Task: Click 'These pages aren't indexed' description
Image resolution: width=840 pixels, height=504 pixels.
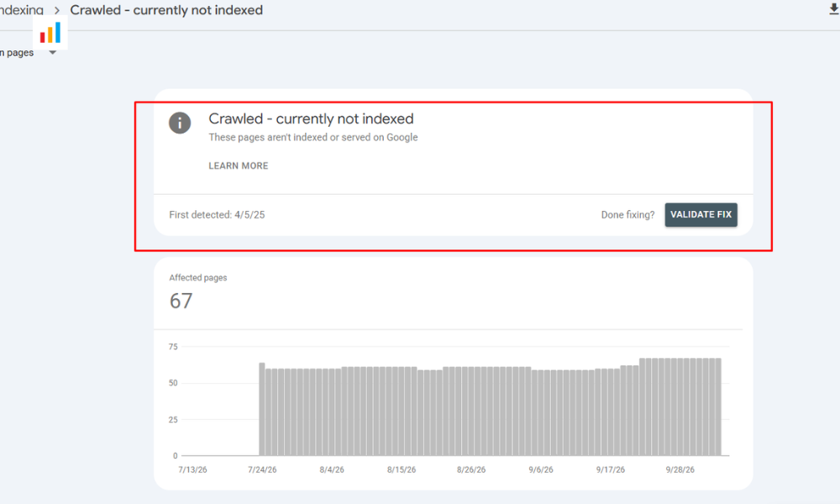Action: pos(313,137)
